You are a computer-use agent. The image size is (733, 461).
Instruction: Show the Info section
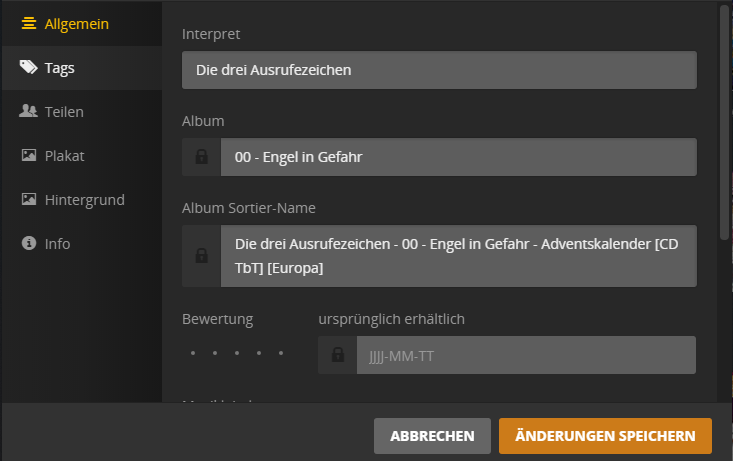(x=58, y=243)
